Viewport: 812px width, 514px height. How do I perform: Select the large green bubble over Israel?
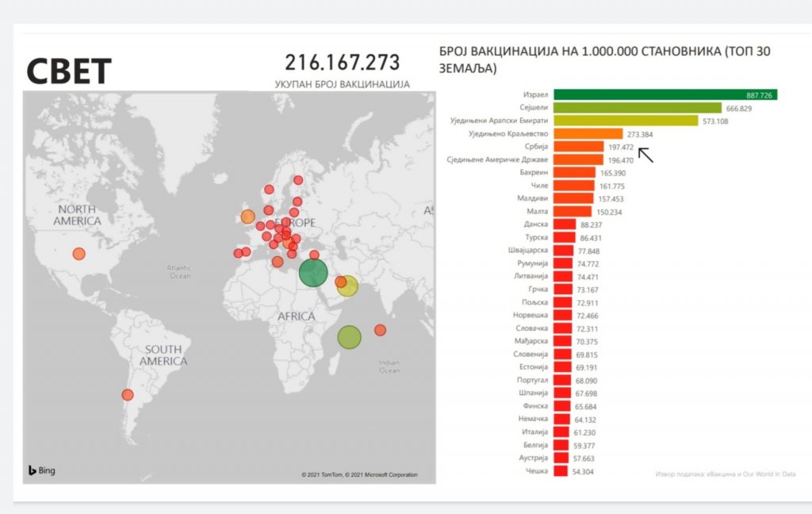[313, 273]
